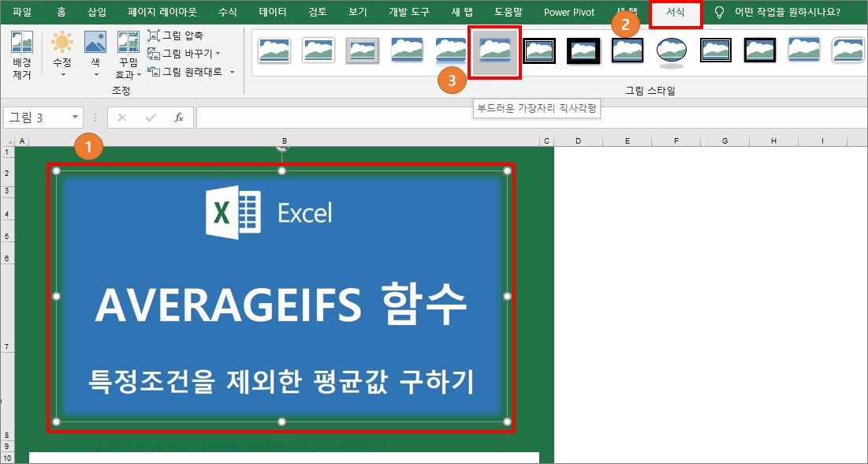The height and width of the screenshot is (464, 868).
Task: Apply the drop shadow rectangle picture style
Action: (x=406, y=51)
